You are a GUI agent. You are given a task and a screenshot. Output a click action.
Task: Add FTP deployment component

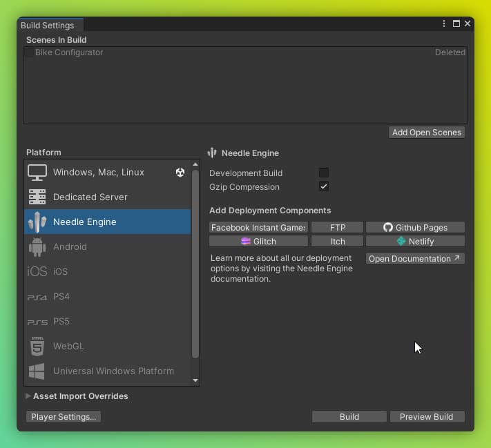[x=338, y=227]
